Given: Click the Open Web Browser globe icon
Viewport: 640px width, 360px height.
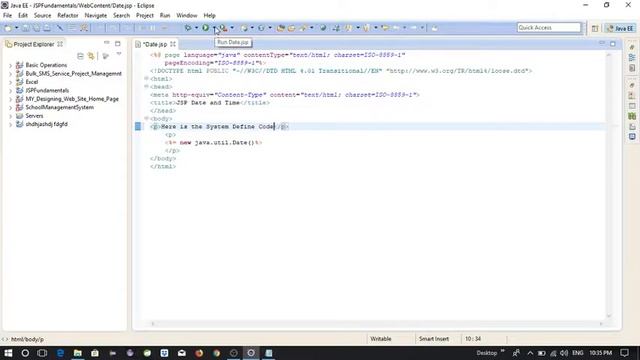Looking at the screenshot, I should (323, 28).
